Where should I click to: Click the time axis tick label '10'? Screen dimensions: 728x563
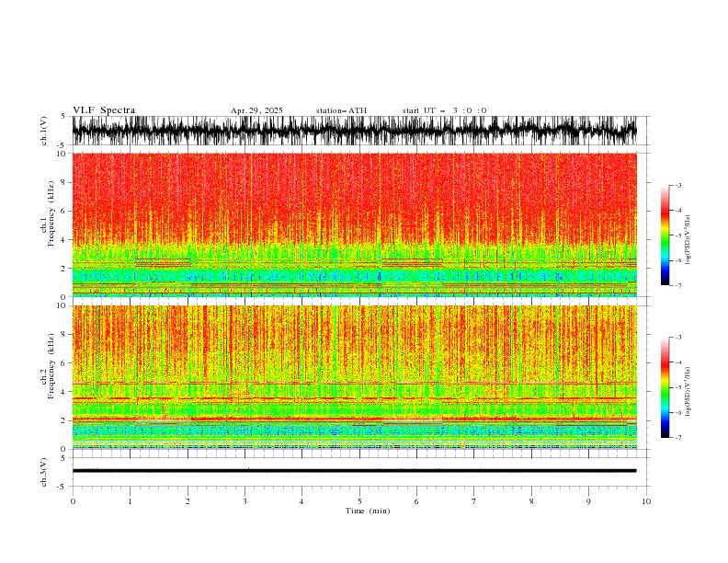tap(646, 501)
